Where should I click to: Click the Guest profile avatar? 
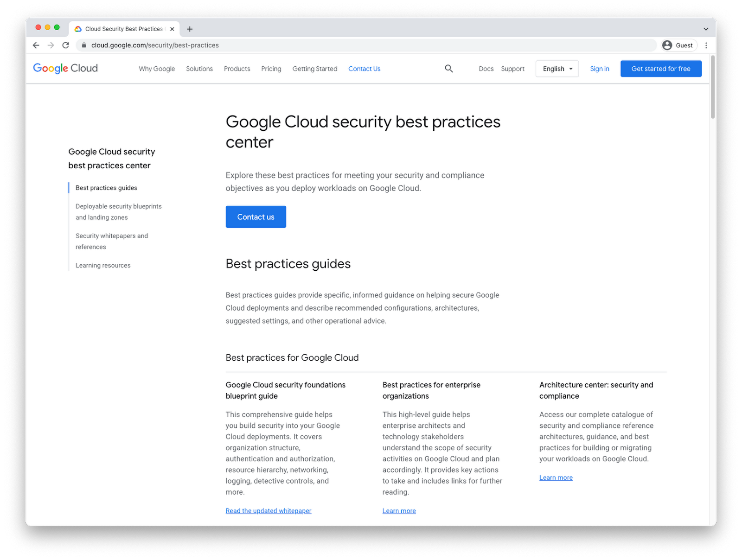pos(667,45)
